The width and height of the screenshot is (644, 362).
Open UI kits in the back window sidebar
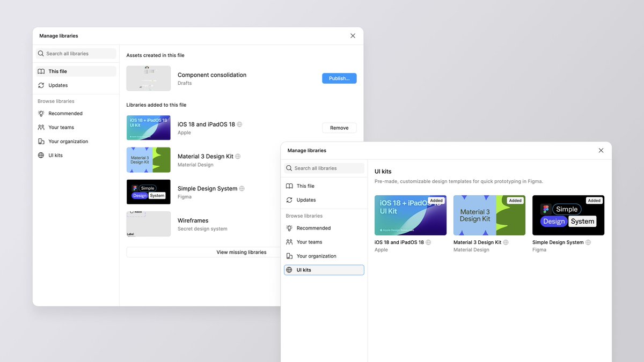76,156
